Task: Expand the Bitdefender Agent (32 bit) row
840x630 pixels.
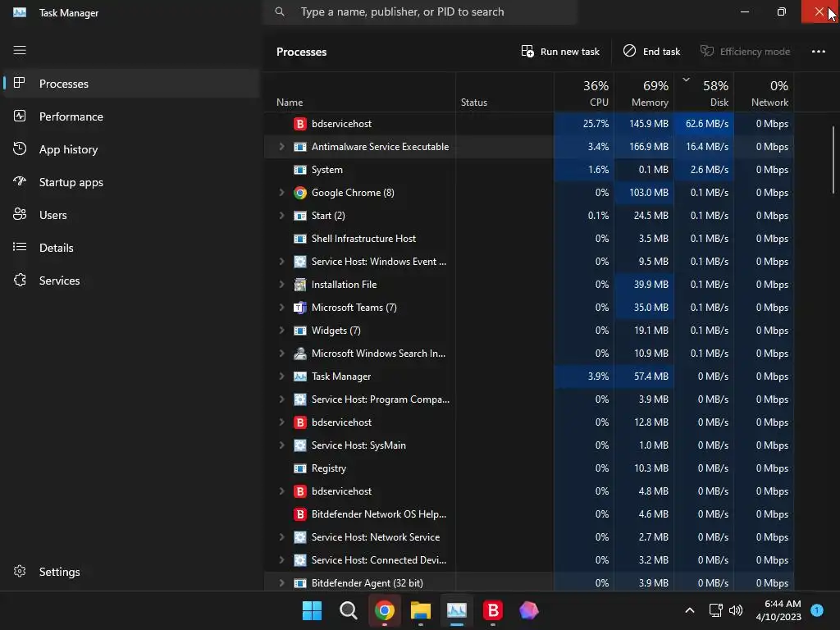Action: pos(282,583)
